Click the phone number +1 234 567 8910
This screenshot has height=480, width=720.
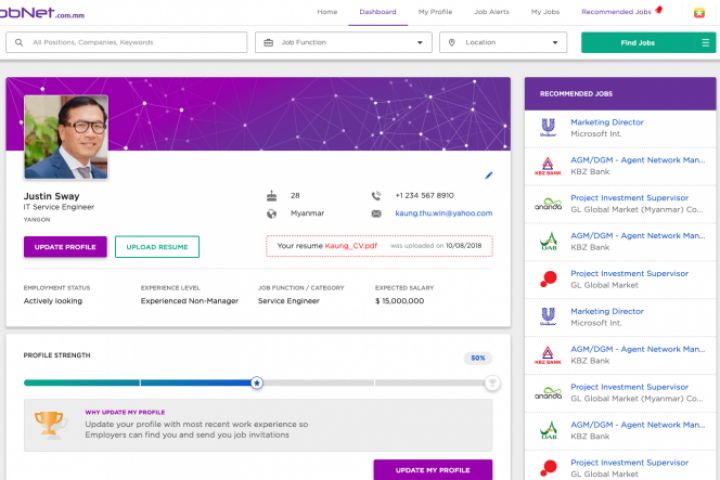click(424, 196)
